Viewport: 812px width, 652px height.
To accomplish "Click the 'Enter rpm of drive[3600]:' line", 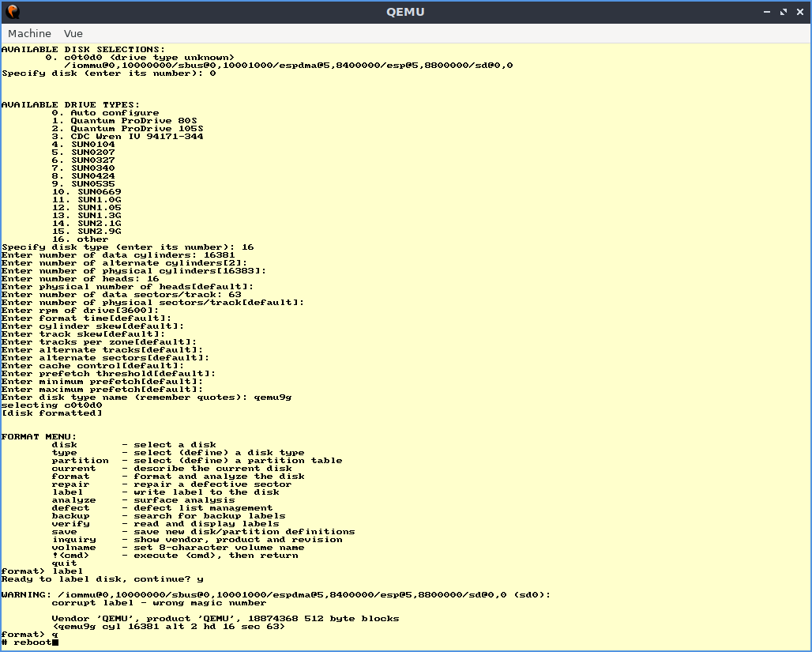I will [81, 311].
